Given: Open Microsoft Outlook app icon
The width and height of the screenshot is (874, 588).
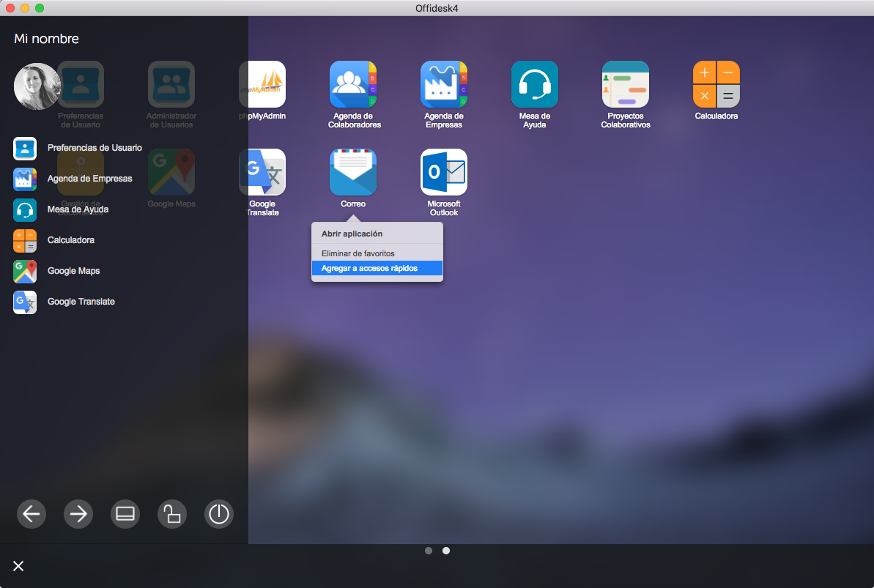Looking at the screenshot, I should (444, 172).
